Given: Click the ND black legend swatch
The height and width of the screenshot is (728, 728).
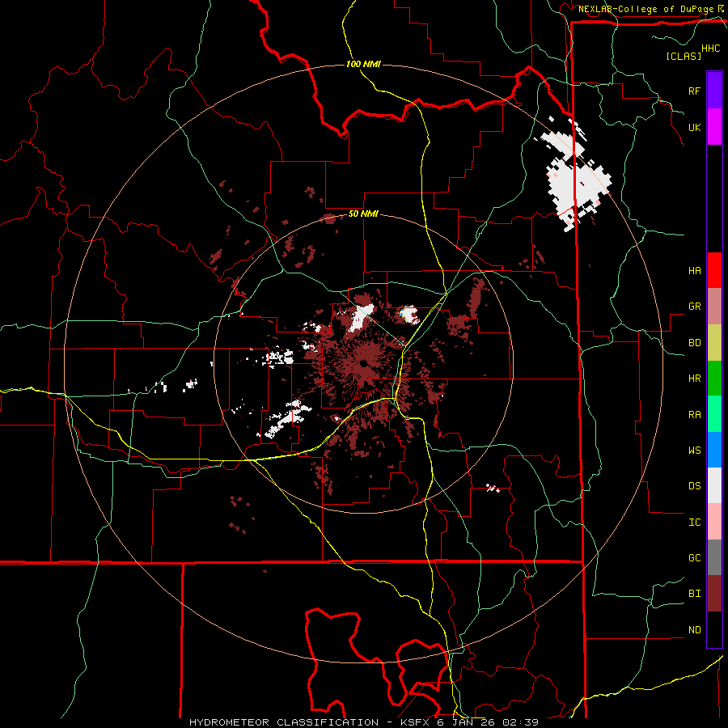Looking at the screenshot, I should (x=714, y=629).
